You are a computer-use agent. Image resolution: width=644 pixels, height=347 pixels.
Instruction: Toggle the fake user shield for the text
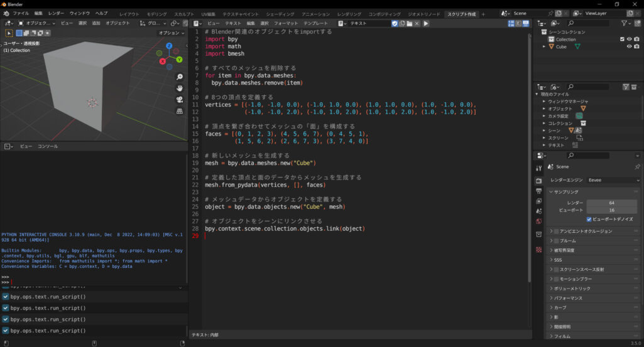pyautogui.click(x=395, y=23)
